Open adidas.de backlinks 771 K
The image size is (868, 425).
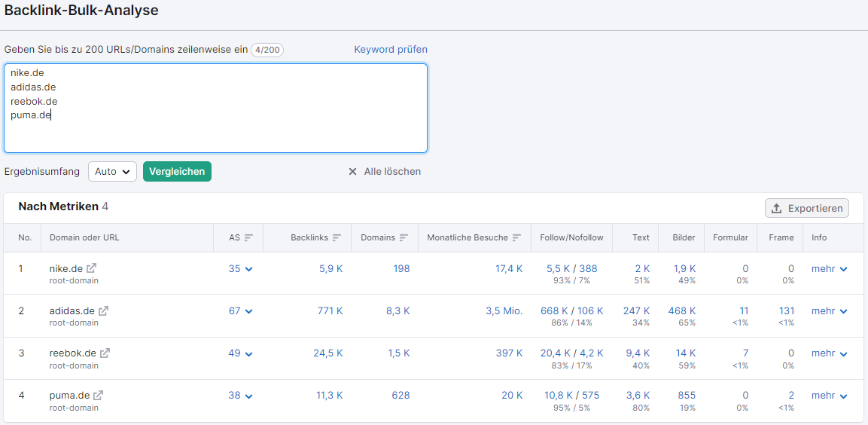click(331, 311)
